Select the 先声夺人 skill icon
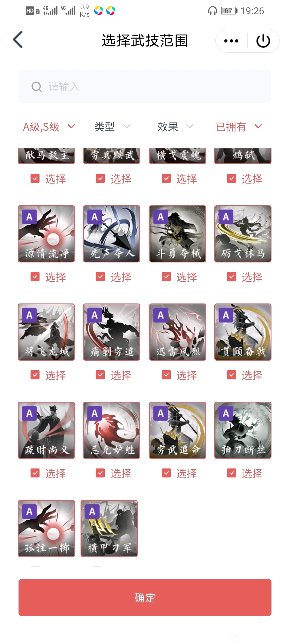This screenshot has width=290, height=644. [x=111, y=234]
